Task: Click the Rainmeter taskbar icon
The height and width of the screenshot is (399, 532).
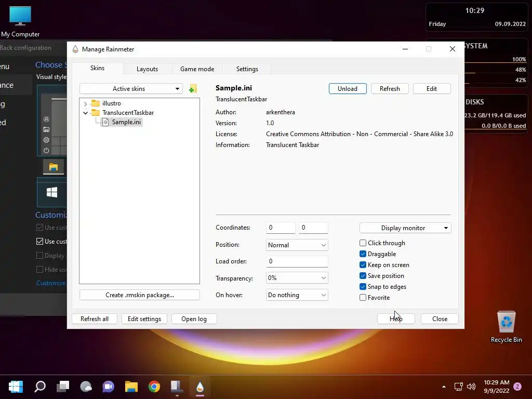Action: point(200,387)
